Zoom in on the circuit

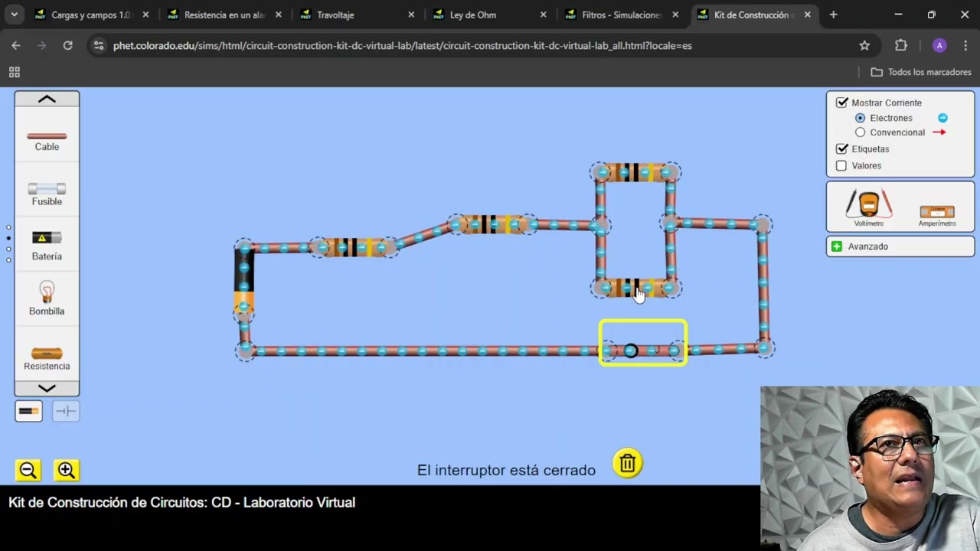coord(66,470)
